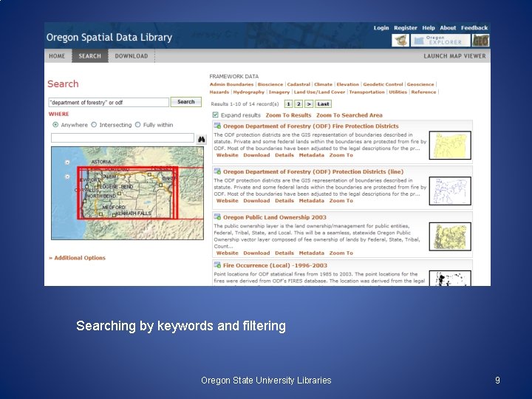Open the Login link
Viewport: 532px width, 399px height.
click(x=381, y=28)
